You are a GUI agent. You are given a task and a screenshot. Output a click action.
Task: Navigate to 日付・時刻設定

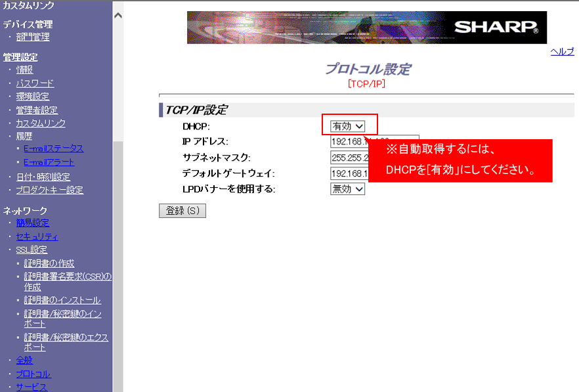[x=43, y=177]
